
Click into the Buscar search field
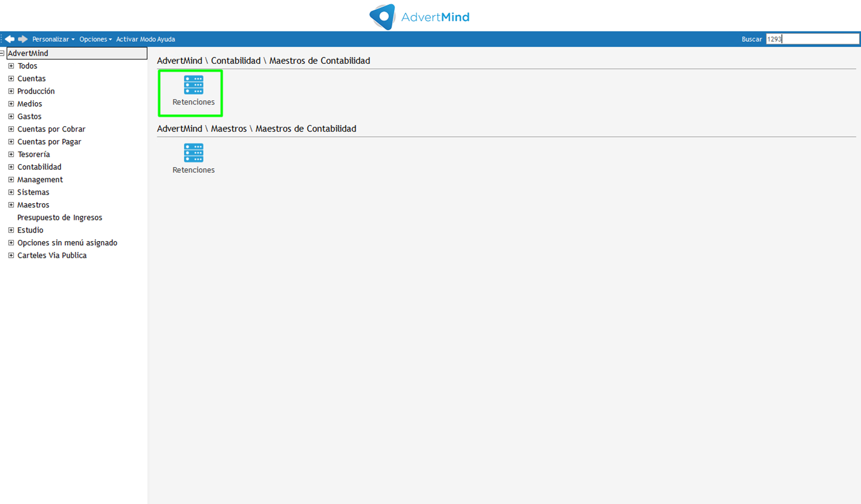pos(812,39)
